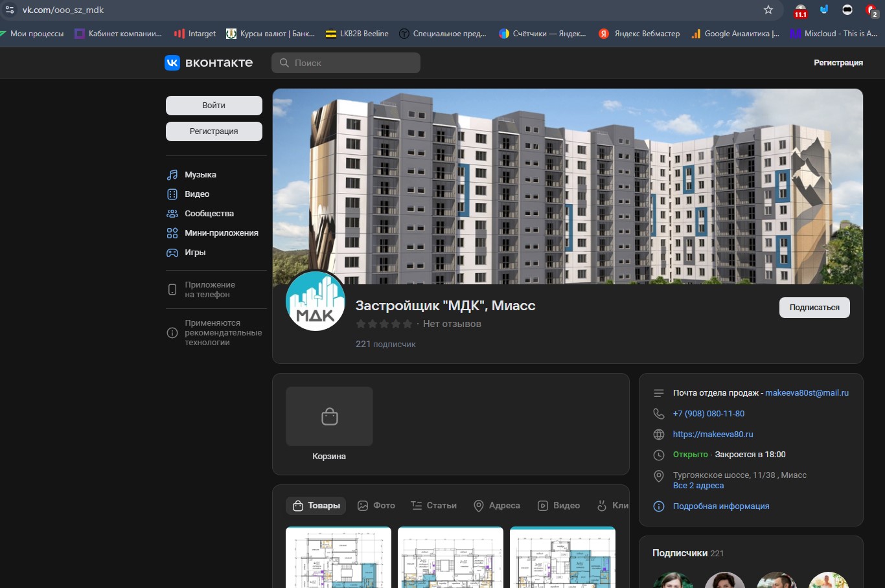Click the red extension icon with the 2 badge
The height and width of the screenshot is (588, 885).
pos(871,10)
